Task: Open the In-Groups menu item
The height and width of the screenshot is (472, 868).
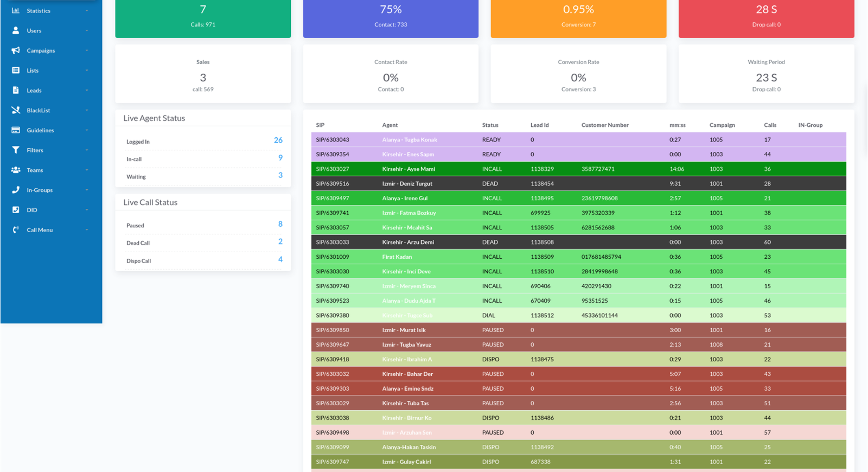Action: [x=40, y=190]
